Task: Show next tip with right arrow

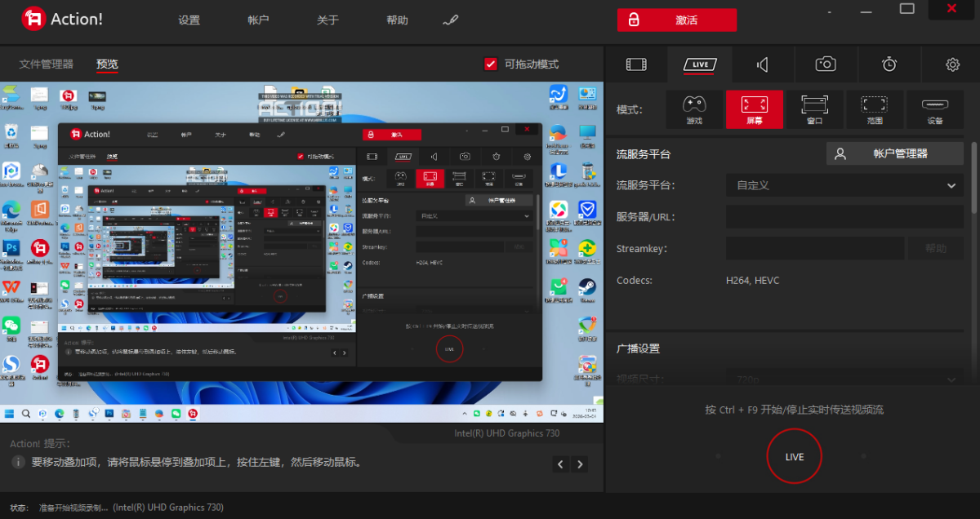Action: 580,464
